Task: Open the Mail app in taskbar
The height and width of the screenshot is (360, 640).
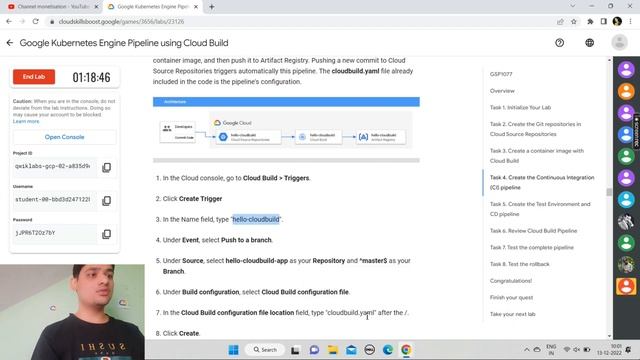Action: pos(351,350)
